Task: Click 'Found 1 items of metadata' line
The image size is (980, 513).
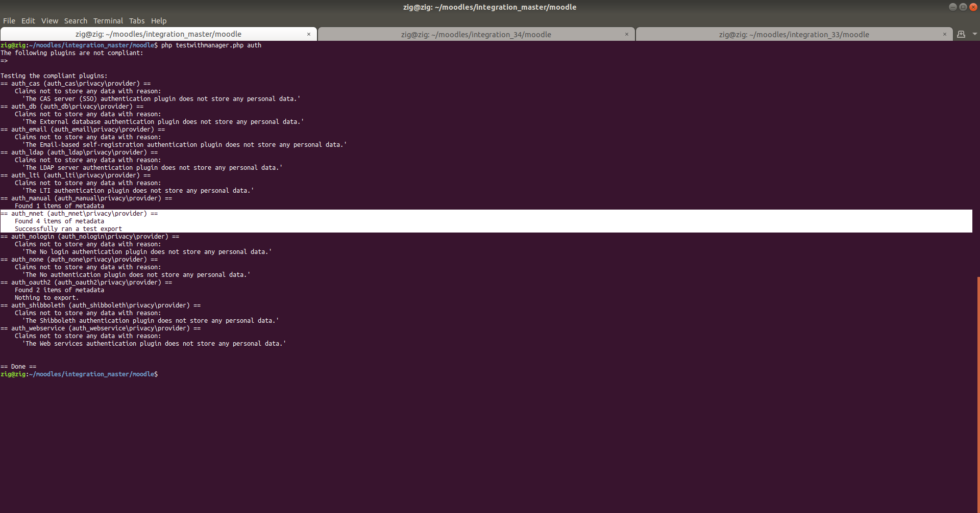Action: point(59,206)
